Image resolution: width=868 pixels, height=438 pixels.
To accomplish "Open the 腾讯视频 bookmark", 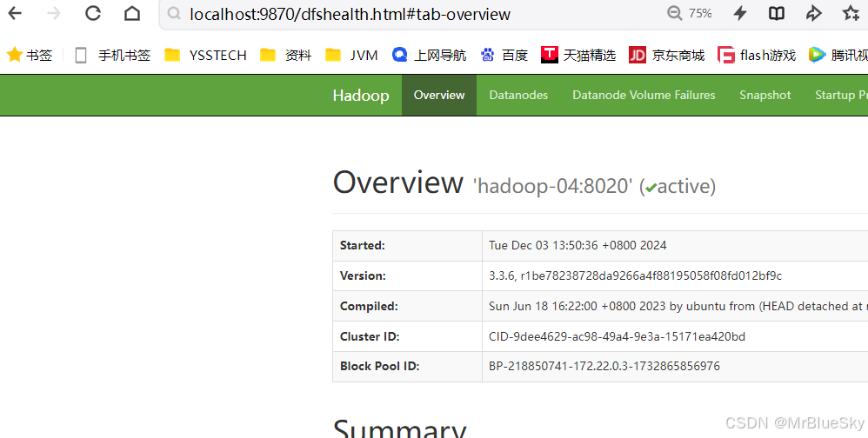I will pos(838,55).
